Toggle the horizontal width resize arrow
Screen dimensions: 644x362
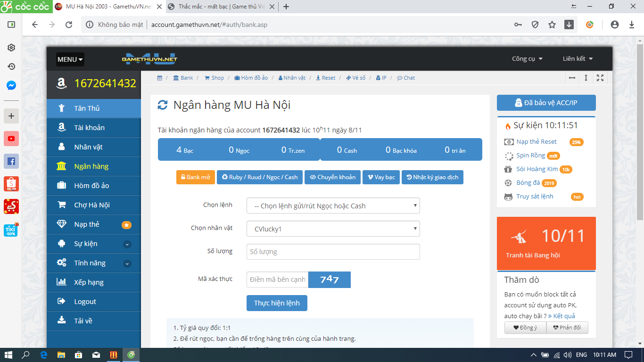click(572, 78)
